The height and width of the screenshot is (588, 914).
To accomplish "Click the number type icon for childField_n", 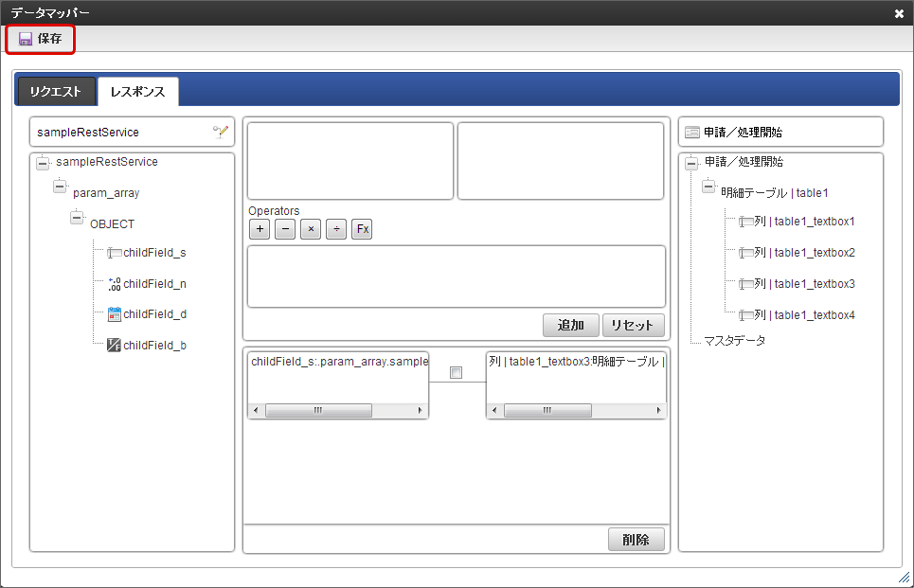I will 115,284.
